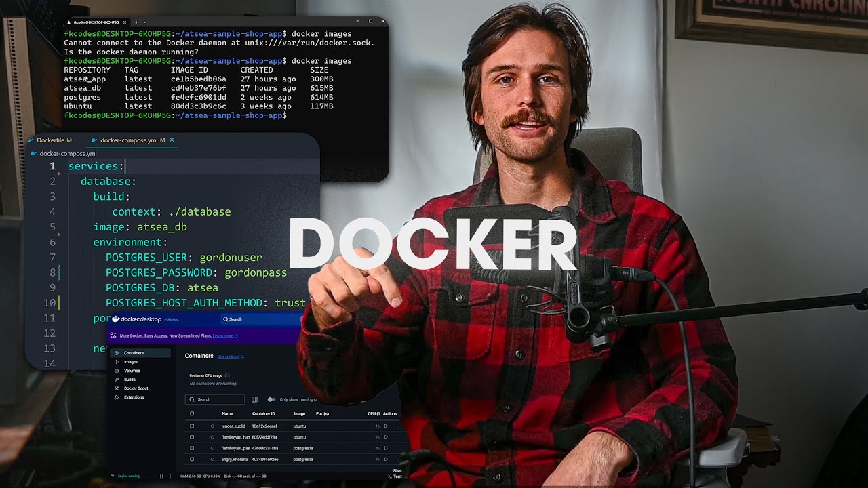Click 'atsea_db' repository in terminal output
The image size is (868, 488).
point(83,88)
